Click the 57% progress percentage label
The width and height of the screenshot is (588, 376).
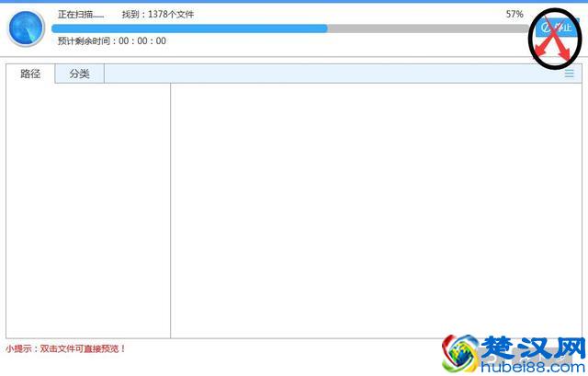point(514,15)
